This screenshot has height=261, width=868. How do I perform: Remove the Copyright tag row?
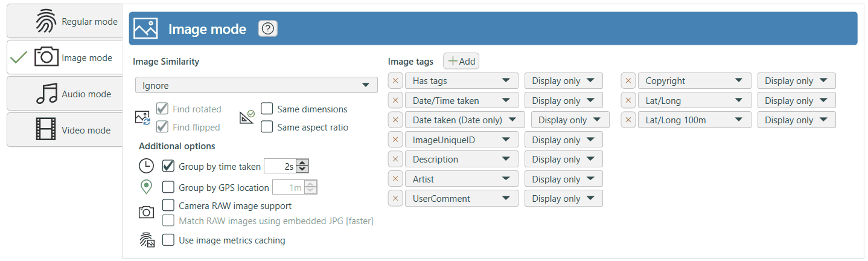coord(628,81)
